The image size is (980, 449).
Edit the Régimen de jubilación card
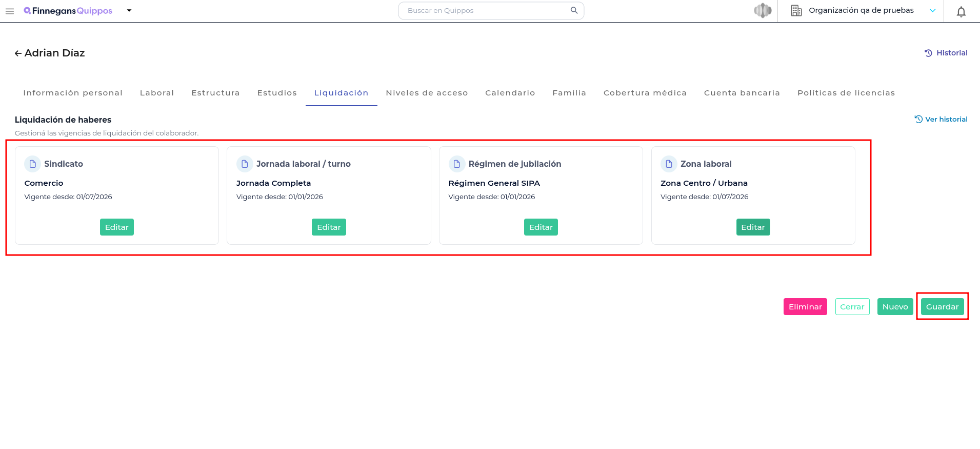(541, 227)
